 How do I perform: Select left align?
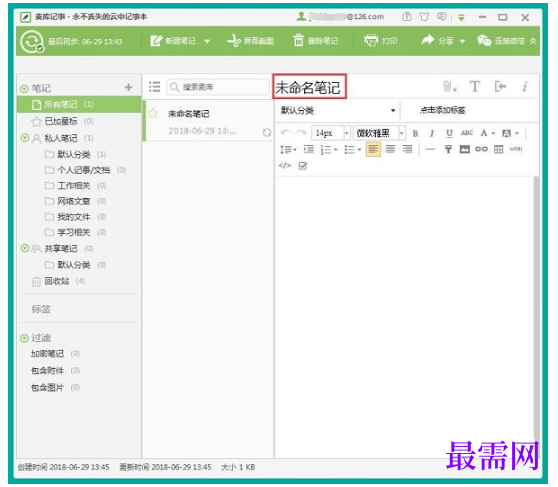click(x=373, y=149)
